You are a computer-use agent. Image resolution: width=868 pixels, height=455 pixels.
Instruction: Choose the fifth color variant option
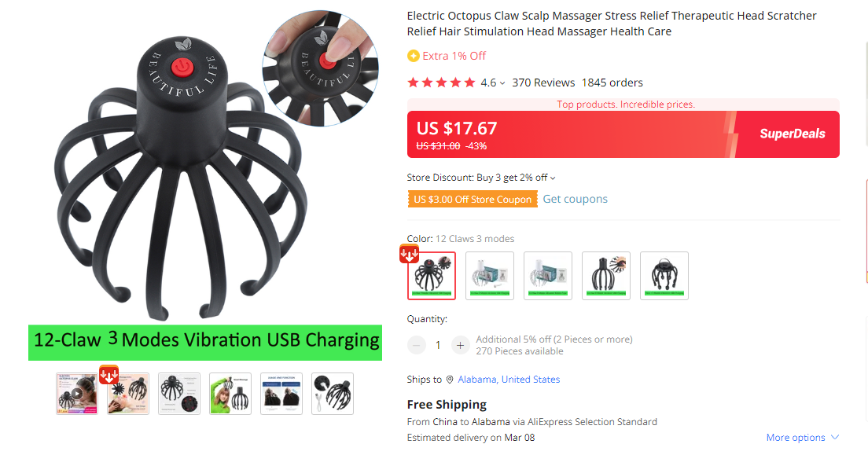click(664, 276)
